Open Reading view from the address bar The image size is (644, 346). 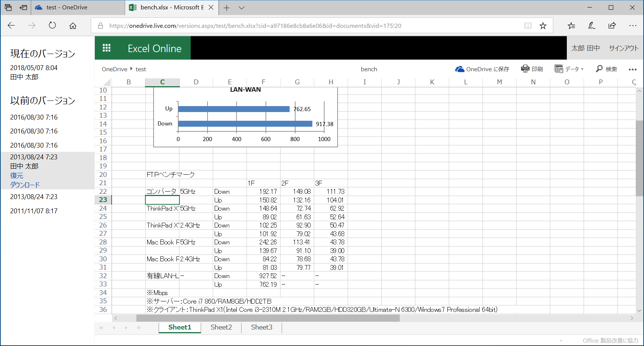(528, 25)
